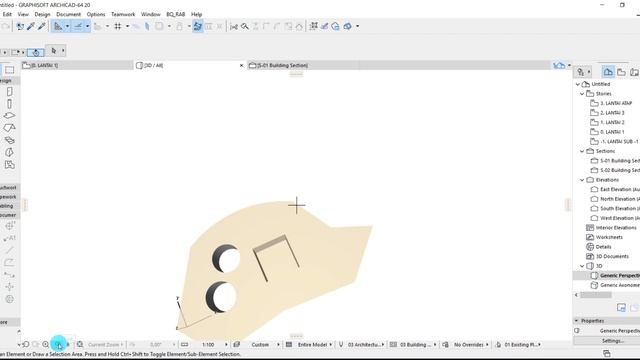This screenshot has width=640, height=360.
Task: Open the Teamwork menu
Action: pos(123,14)
